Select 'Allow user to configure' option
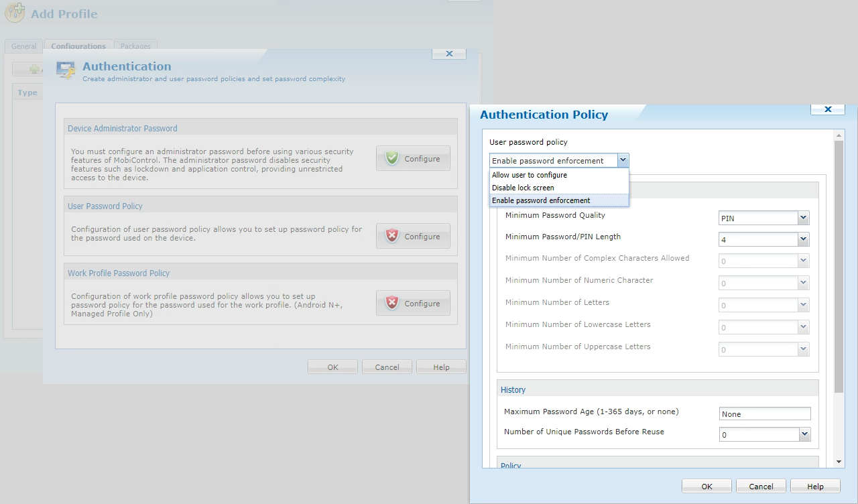This screenshot has height=504, width=858. click(530, 175)
